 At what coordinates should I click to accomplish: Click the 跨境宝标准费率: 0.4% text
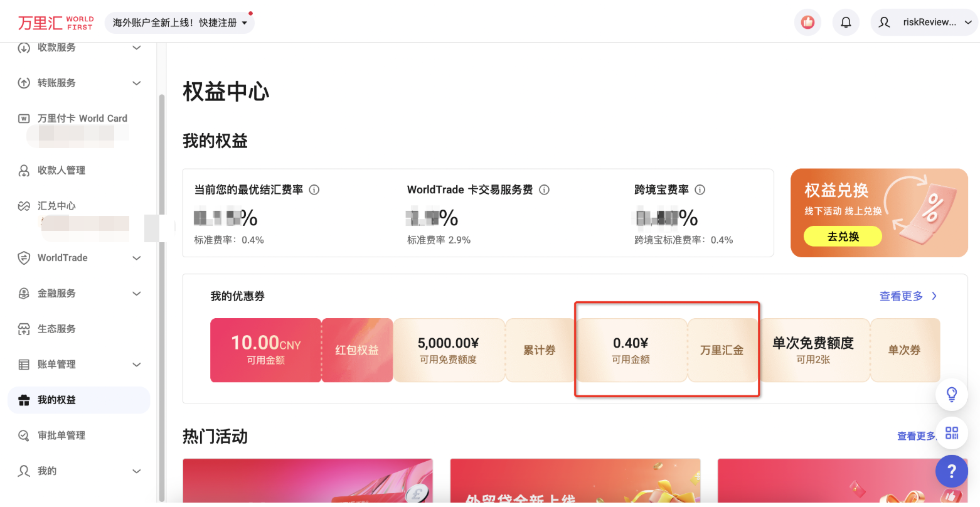pyautogui.click(x=683, y=240)
